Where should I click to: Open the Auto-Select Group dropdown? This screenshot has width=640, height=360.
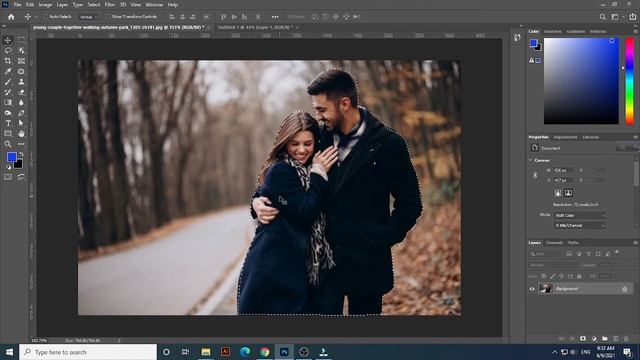coord(89,17)
